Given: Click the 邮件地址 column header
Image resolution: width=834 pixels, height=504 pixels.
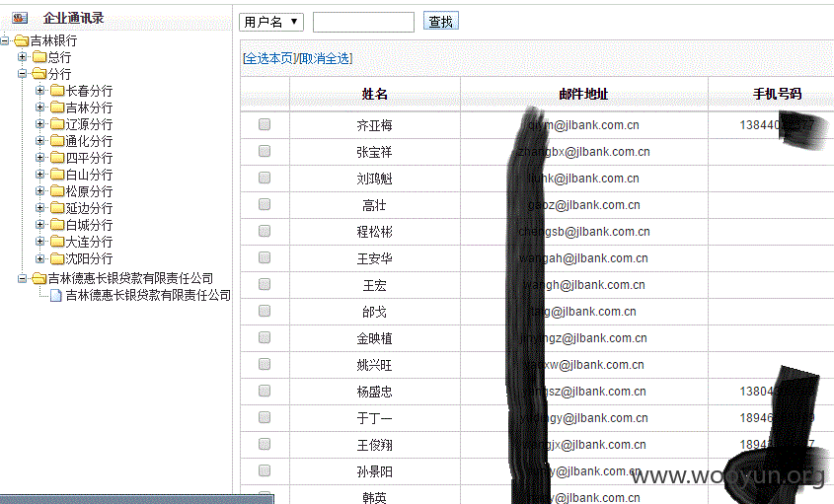Looking at the screenshot, I should 583,94.
